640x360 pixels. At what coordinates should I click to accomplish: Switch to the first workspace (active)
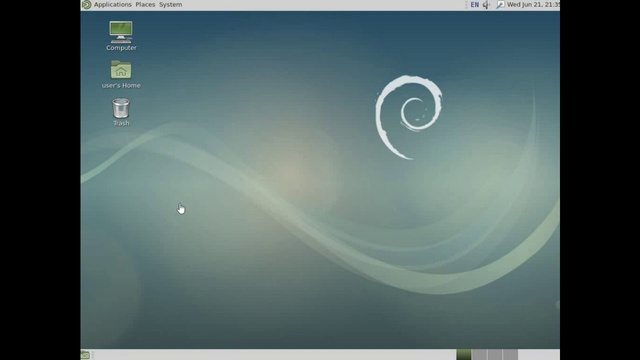pos(464,355)
